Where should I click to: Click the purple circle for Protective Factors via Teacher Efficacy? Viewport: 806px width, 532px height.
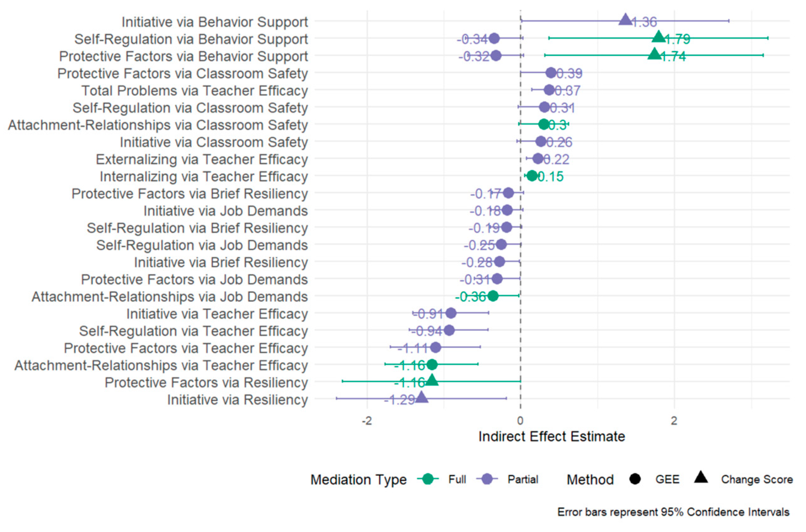pos(435,347)
